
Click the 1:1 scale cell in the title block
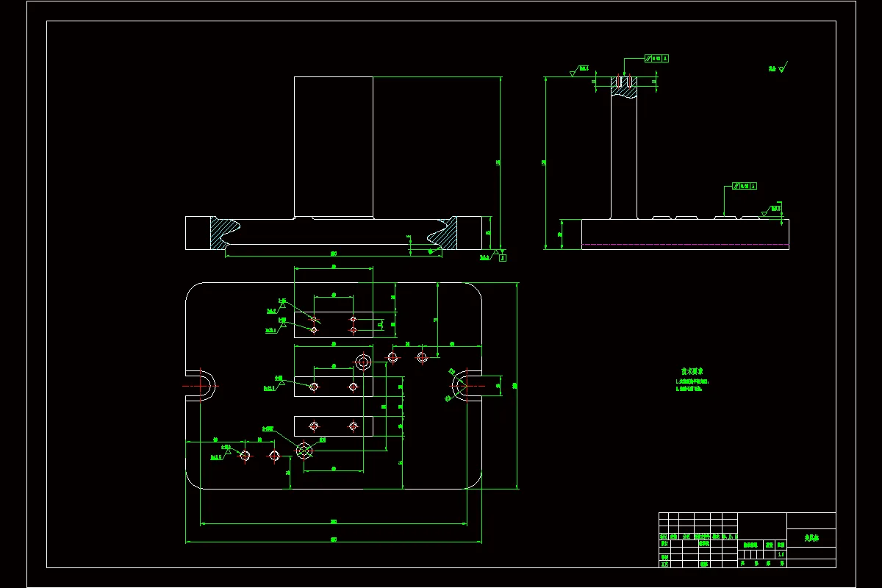point(781,554)
